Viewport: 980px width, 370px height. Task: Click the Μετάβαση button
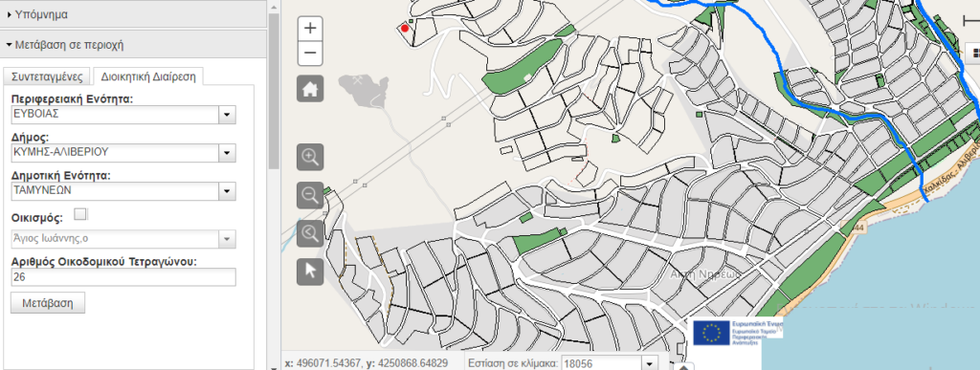pos(48,303)
